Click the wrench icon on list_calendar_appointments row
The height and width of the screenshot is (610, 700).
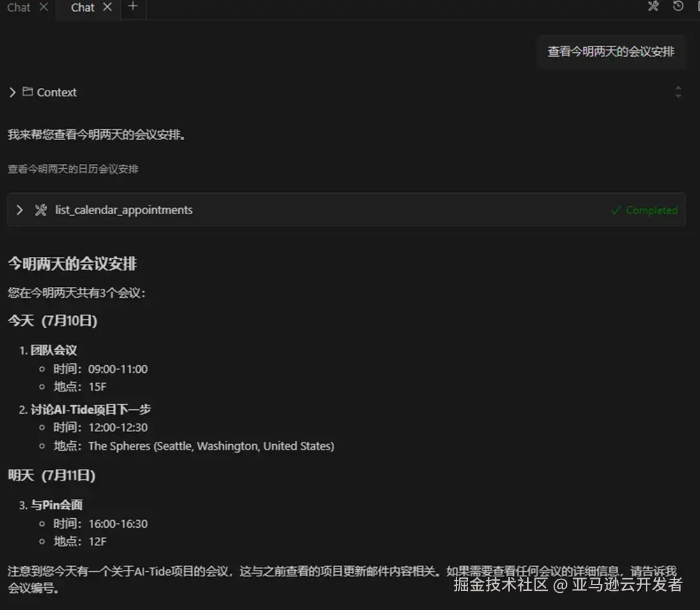point(40,210)
